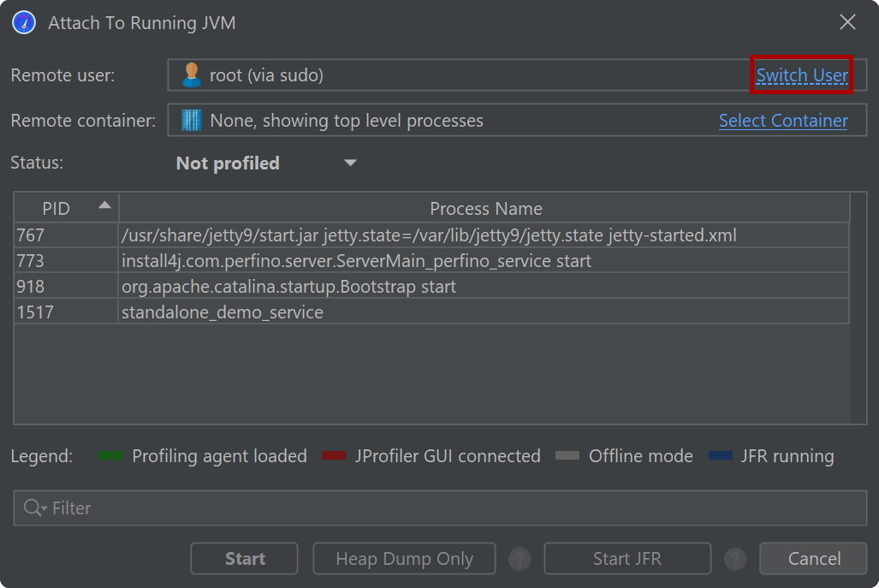Click the Cancel button

[x=814, y=559]
